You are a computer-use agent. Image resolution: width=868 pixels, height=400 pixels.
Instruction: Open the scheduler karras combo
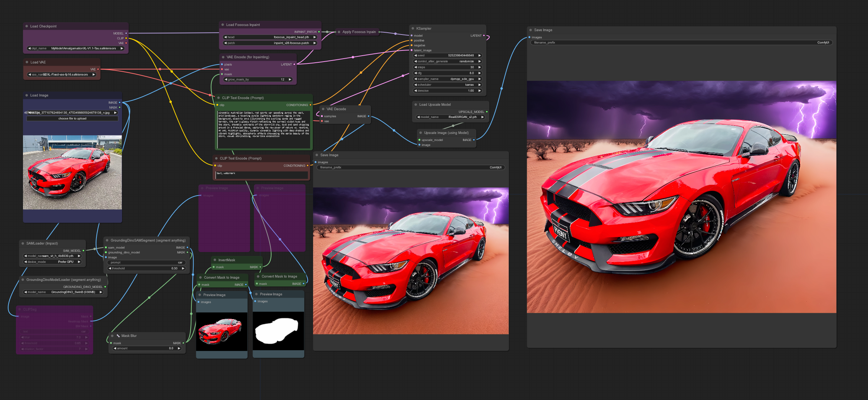[x=448, y=85]
